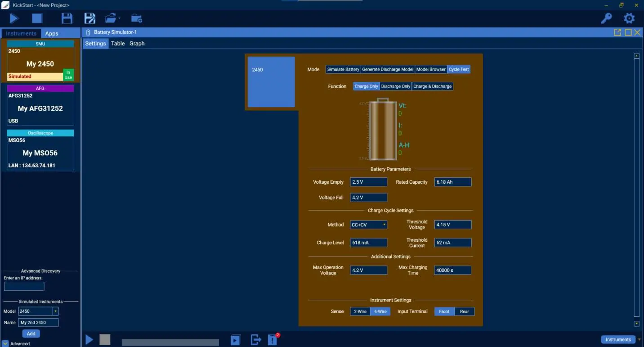Run the project using top toolbar play icon

[14, 18]
